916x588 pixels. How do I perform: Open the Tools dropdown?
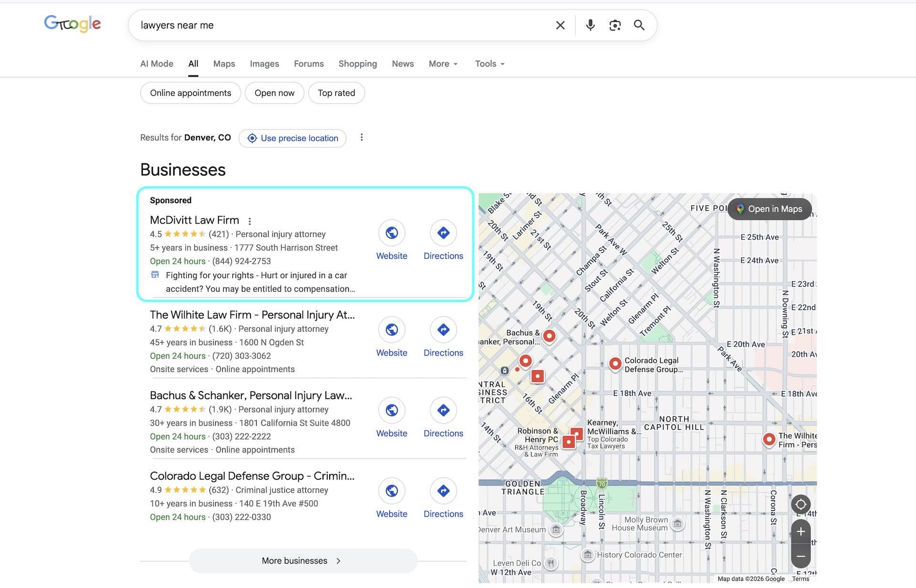point(489,63)
